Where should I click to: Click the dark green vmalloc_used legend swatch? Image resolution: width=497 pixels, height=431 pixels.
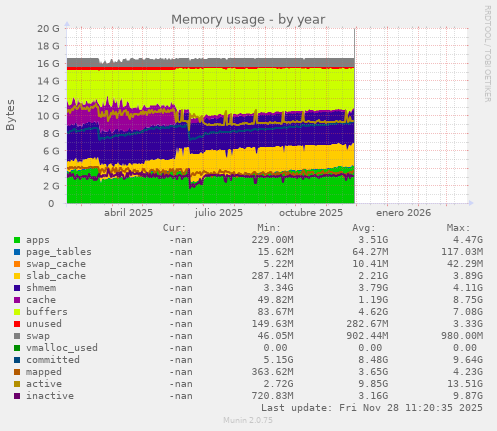pyautogui.click(x=17, y=348)
